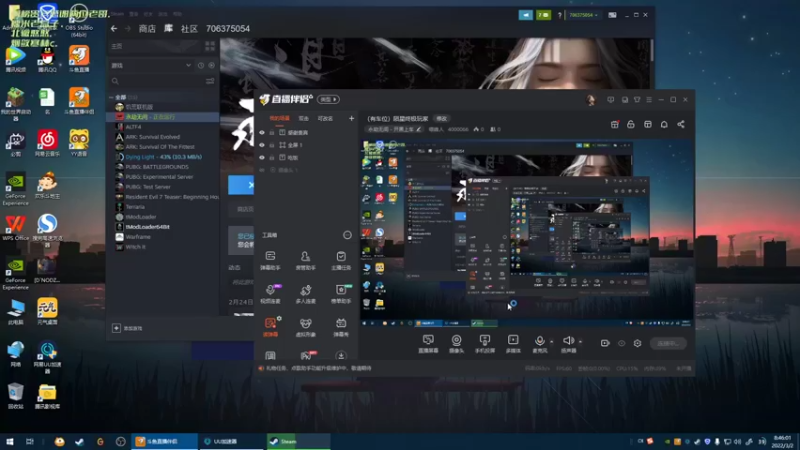Open the 弹幕助手 tool in the streaming toolbox
Screen dimensions: 800x450
pos(270,260)
